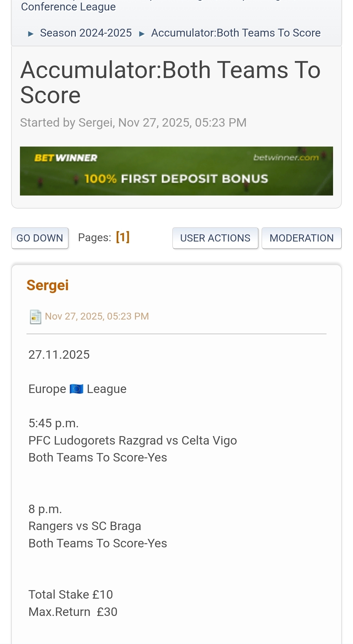
Task: Open the USER ACTIONS menu
Action: coord(215,238)
